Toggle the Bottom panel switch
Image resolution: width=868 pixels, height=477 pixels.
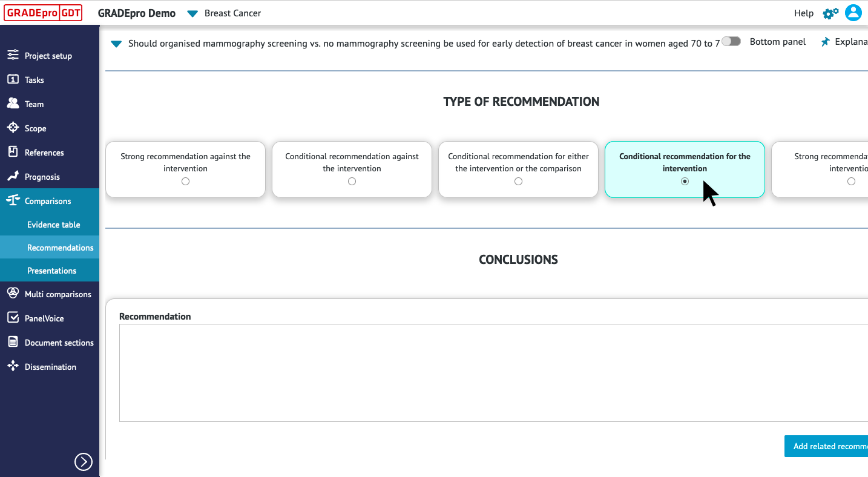coord(731,41)
